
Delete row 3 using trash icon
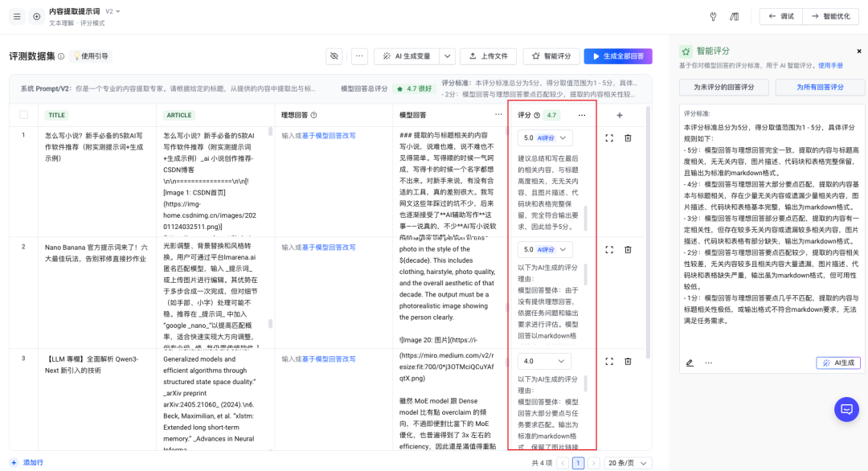628,362
